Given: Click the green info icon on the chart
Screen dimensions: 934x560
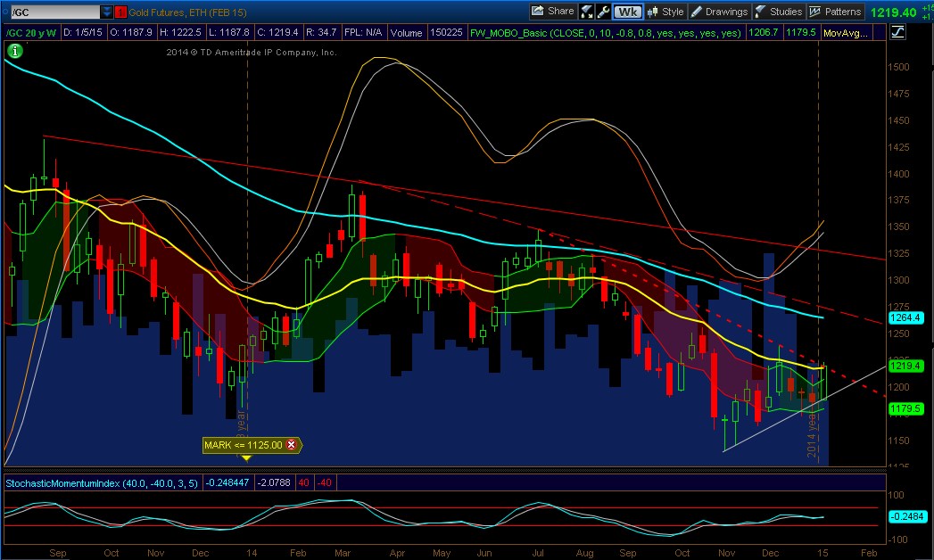Looking at the screenshot, I should [15, 51].
